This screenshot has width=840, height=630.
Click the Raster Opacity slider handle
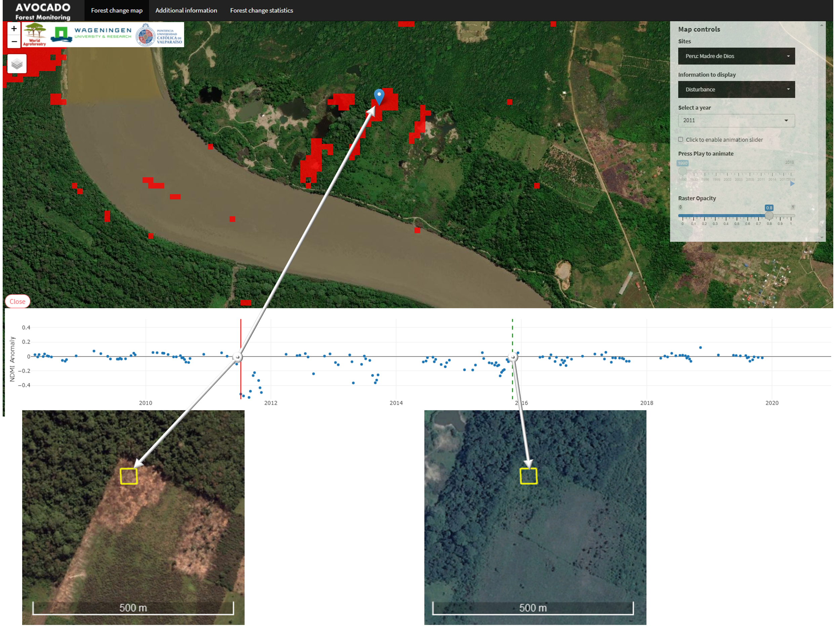pyautogui.click(x=769, y=215)
